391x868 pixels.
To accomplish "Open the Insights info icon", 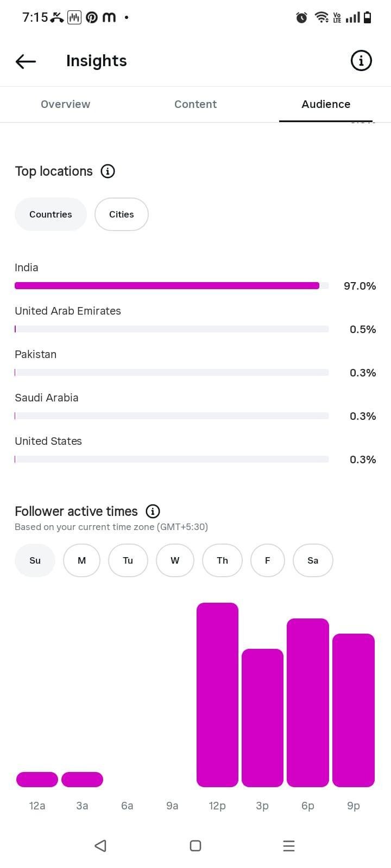I will (361, 61).
